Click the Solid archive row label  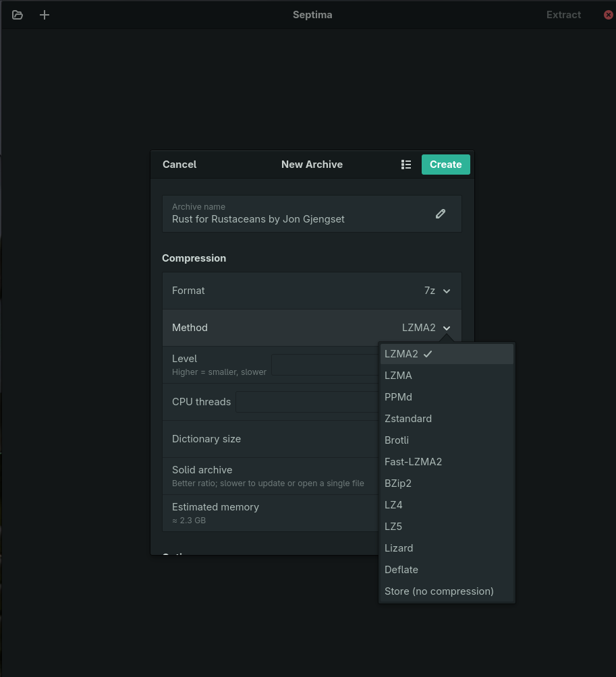tap(202, 470)
